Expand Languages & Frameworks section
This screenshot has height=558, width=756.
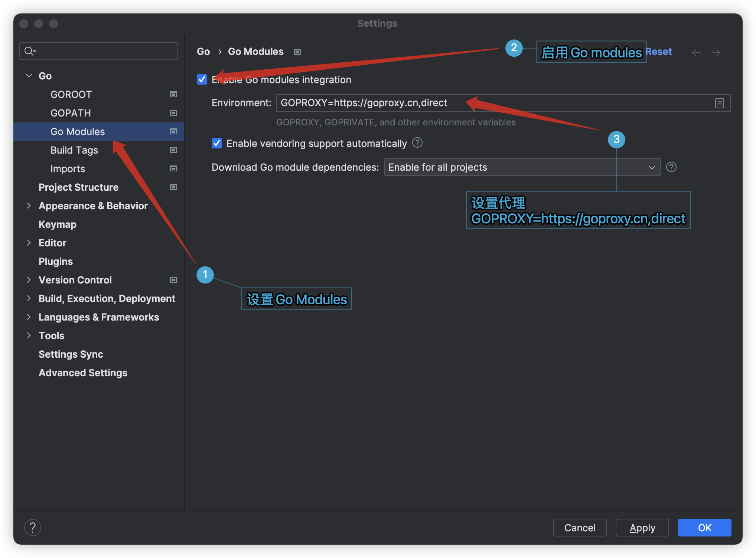[29, 317]
